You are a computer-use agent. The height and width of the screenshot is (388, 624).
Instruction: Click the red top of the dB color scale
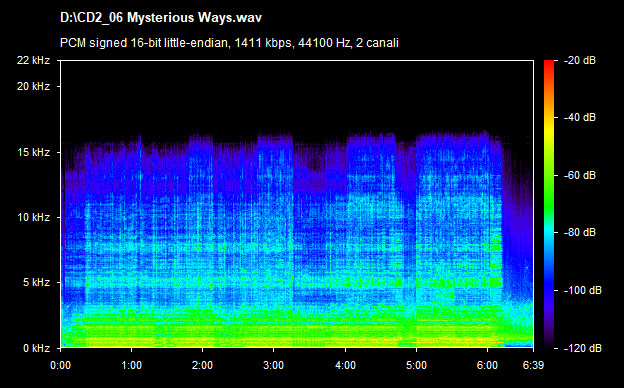point(549,64)
